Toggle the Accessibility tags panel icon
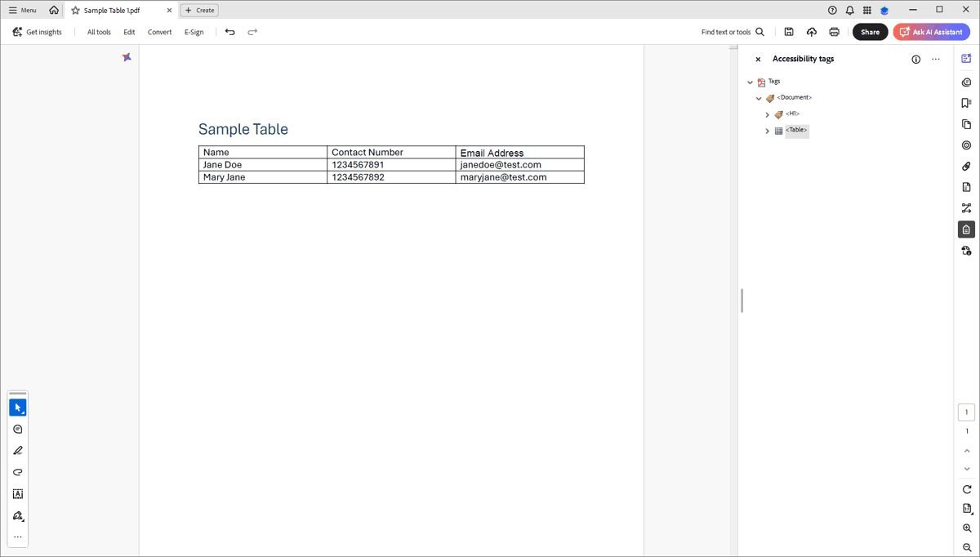980x557 pixels. 966,229
